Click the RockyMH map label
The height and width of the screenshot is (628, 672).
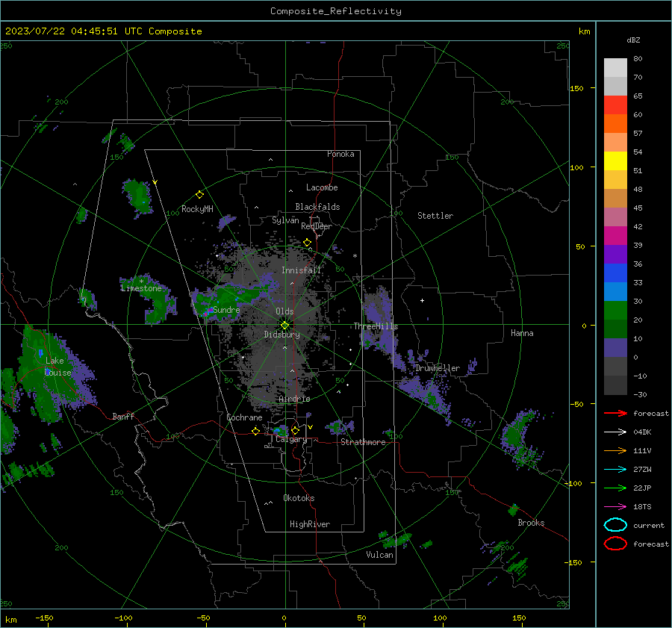(x=197, y=209)
